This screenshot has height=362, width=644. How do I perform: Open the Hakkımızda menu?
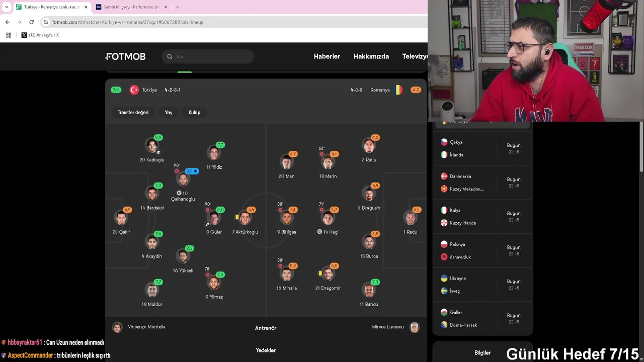click(371, 56)
